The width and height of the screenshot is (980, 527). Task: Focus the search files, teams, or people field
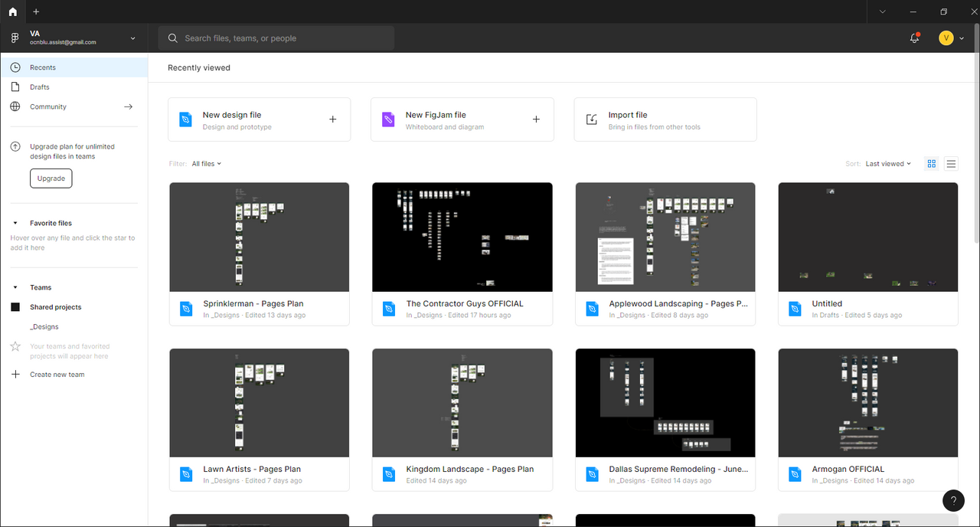click(276, 38)
